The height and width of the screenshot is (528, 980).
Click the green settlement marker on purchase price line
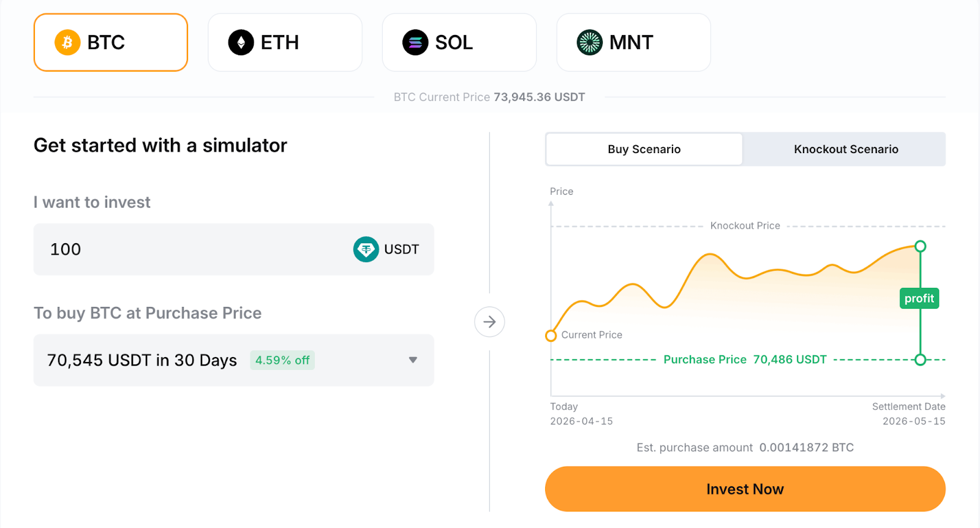(x=920, y=360)
